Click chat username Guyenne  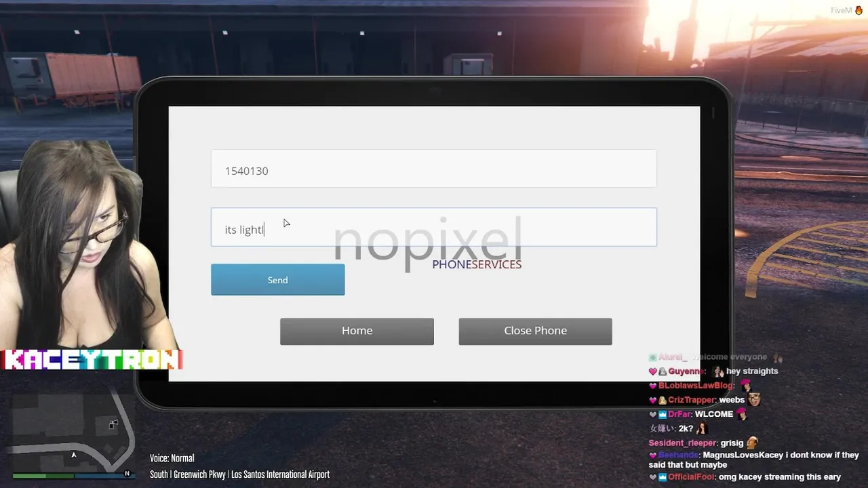(x=686, y=371)
